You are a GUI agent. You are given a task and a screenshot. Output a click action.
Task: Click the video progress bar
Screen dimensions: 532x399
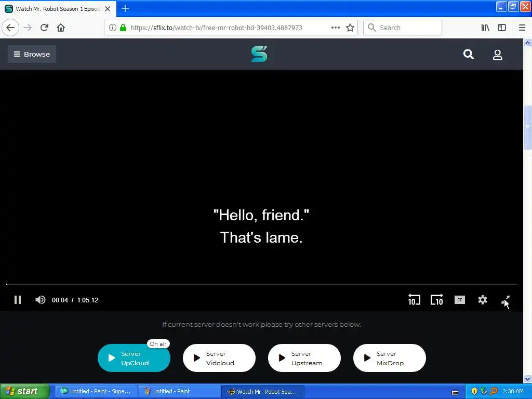click(261, 284)
